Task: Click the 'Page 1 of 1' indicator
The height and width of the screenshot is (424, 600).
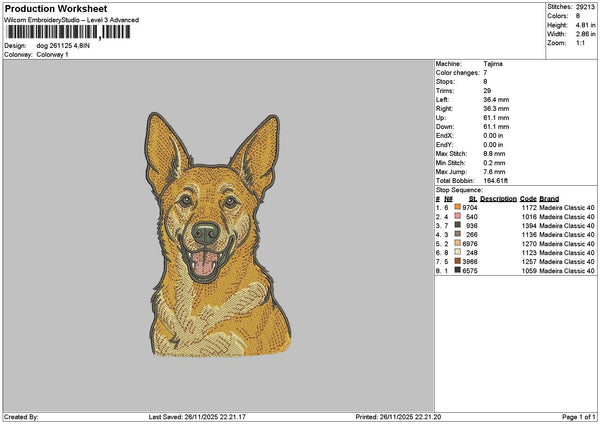Action: point(579,417)
